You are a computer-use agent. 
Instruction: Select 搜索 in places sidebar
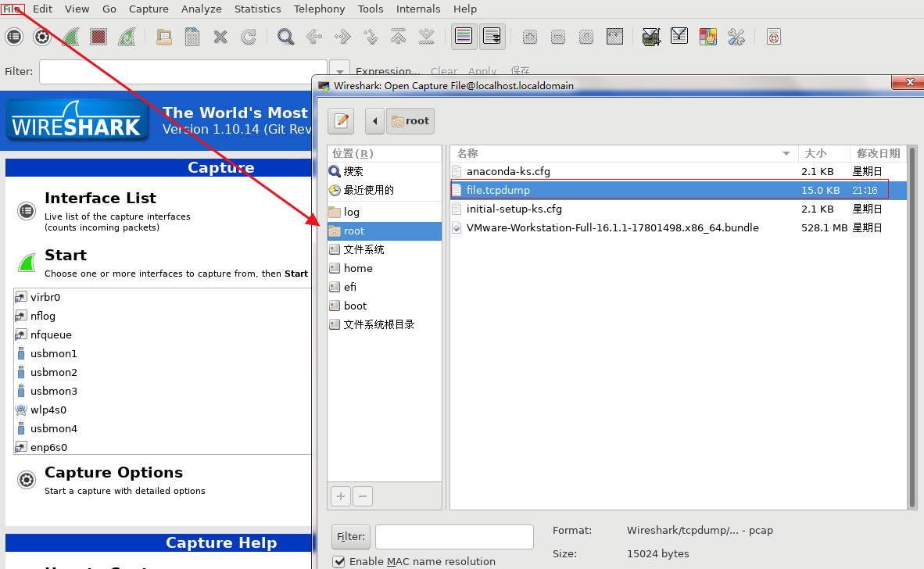pyautogui.click(x=384, y=171)
